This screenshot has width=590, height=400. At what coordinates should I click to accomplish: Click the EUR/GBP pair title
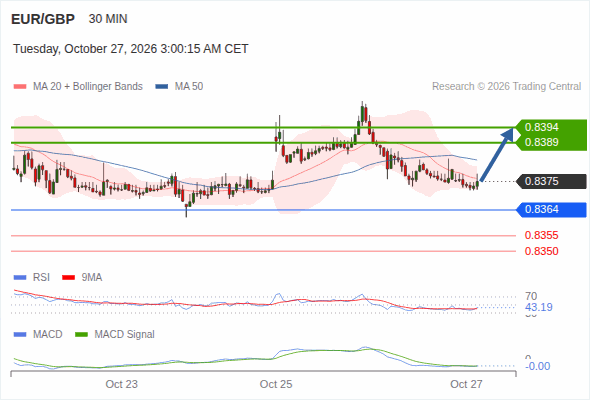[43, 19]
